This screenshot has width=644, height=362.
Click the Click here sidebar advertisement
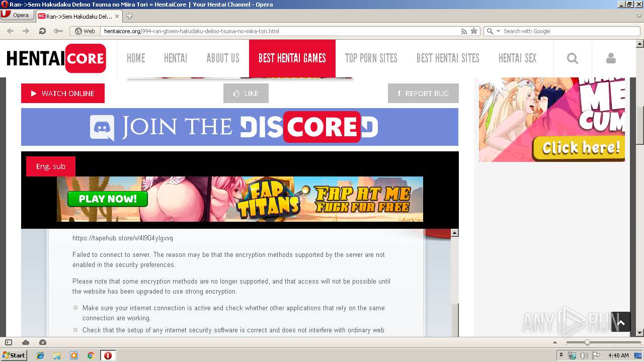point(552,120)
